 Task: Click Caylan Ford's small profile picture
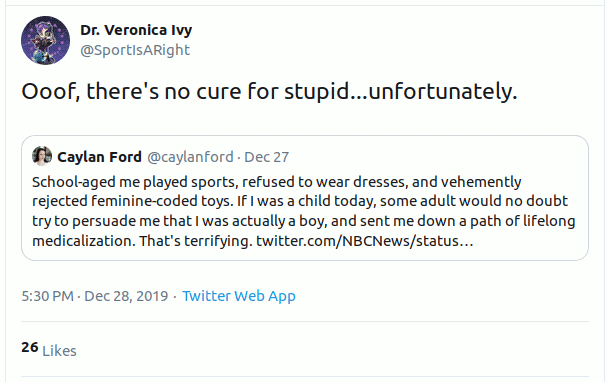coord(42,156)
